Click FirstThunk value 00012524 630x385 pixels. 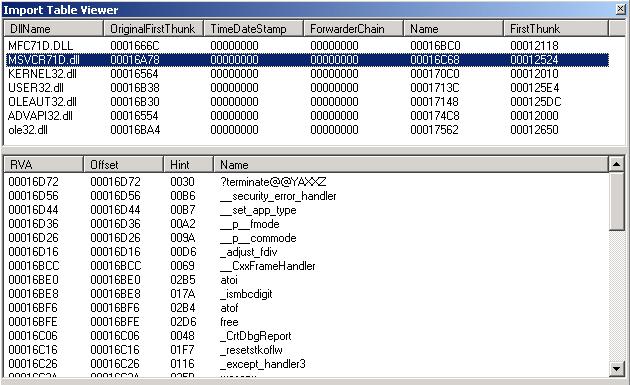coord(534,59)
